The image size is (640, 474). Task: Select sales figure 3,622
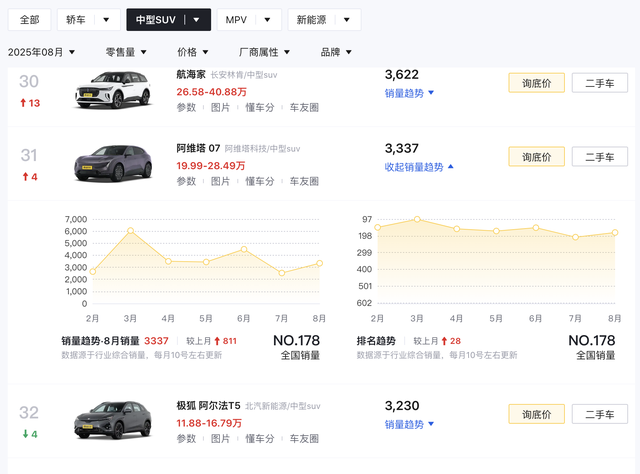coord(402,74)
